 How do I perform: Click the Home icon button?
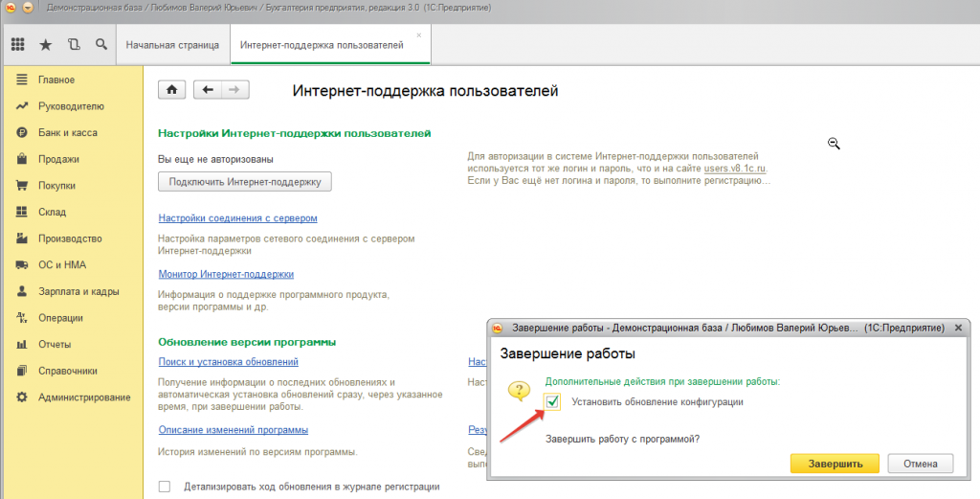(x=171, y=90)
